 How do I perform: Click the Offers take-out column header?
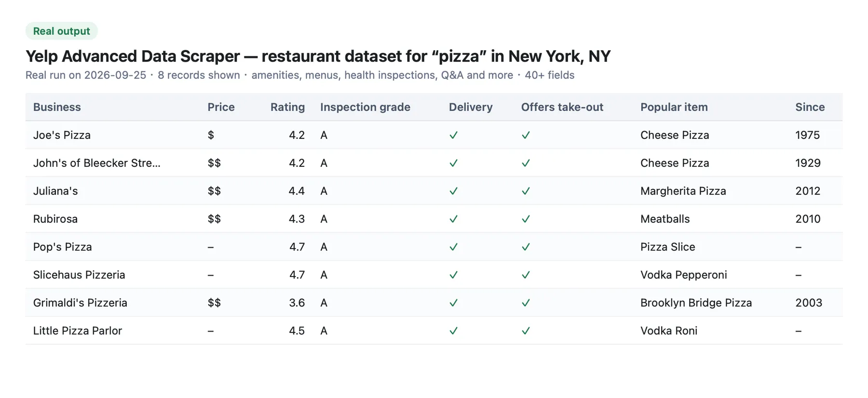click(x=562, y=107)
